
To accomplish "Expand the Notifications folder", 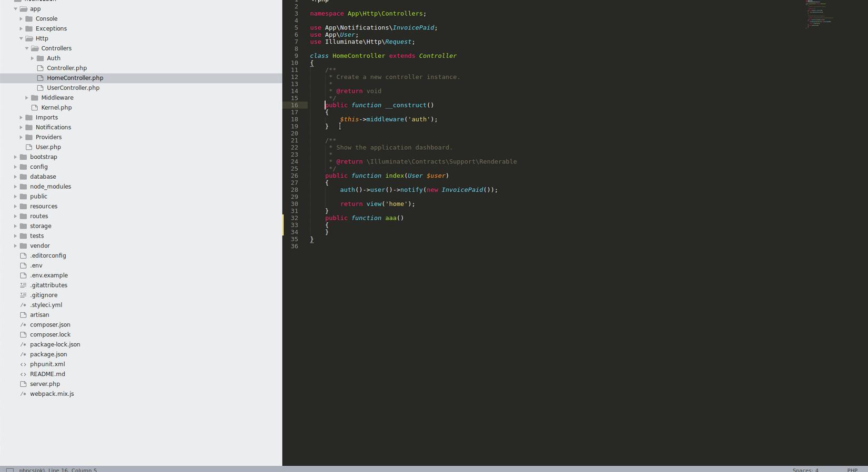I will click(x=21, y=127).
